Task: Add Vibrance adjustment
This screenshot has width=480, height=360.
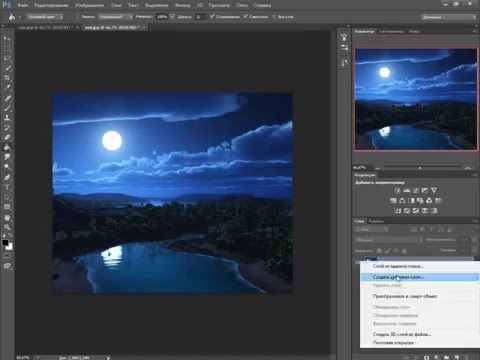Action: [434, 190]
